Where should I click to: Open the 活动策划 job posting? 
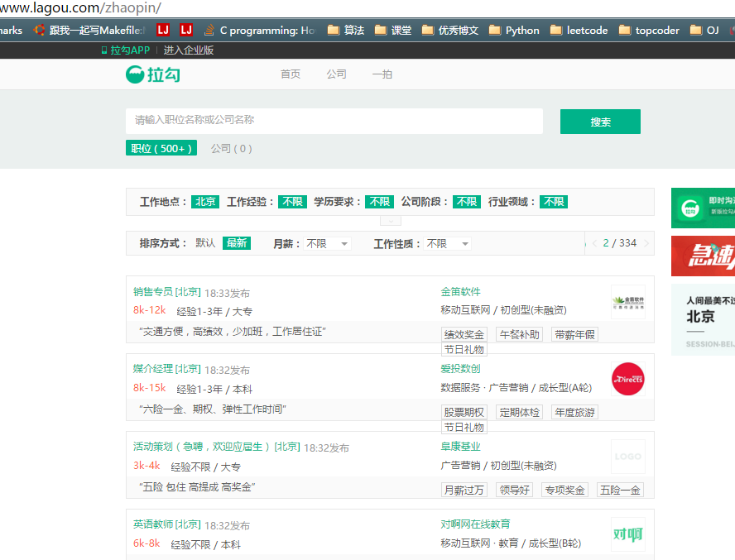[x=217, y=447]
